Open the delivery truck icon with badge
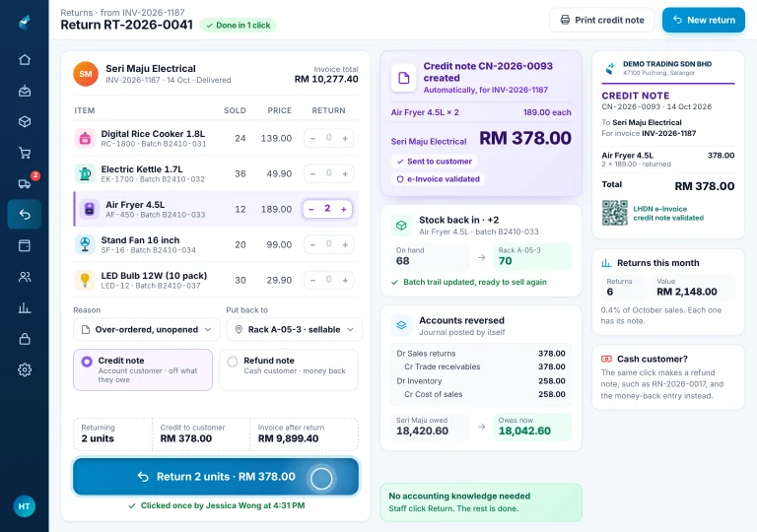This screenshot has width=757, height=532. [25, 183]
